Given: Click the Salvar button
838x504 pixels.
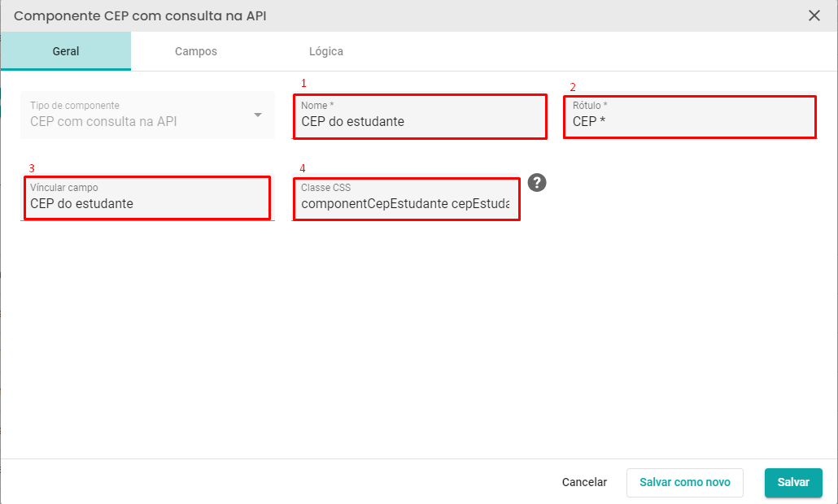Looking at the screenshot, I should point(793,482).
